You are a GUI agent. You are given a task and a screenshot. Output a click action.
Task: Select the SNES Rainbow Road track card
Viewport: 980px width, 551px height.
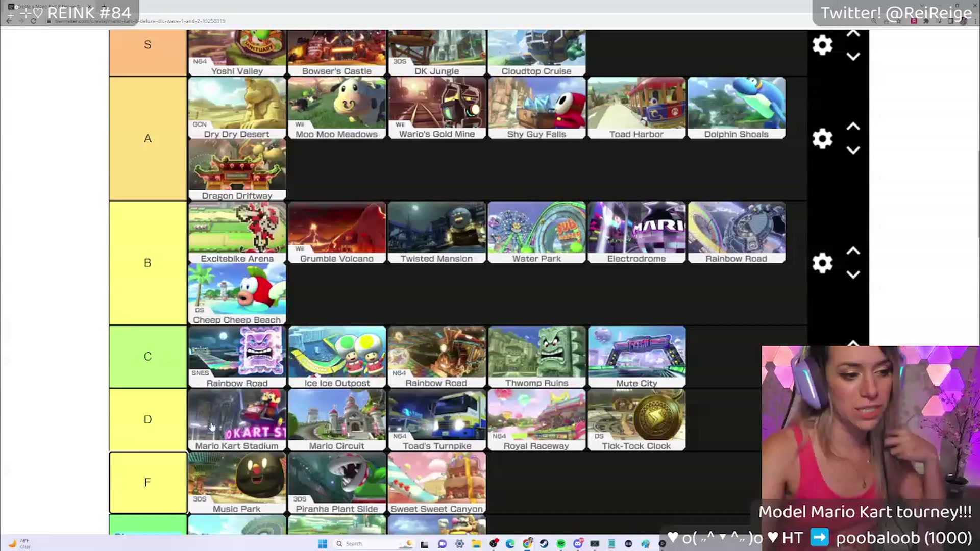coord(237,357)
